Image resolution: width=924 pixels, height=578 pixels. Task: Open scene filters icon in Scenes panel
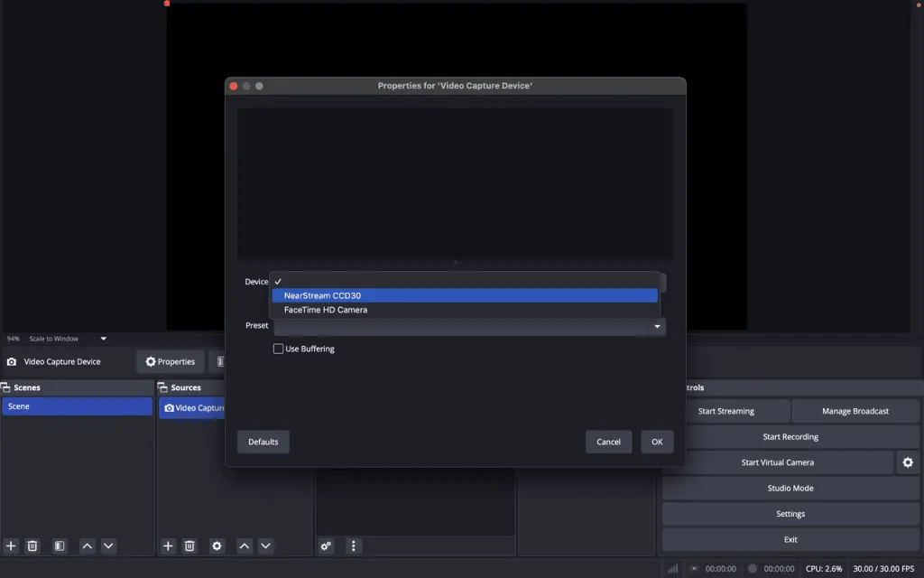(60, 545)
